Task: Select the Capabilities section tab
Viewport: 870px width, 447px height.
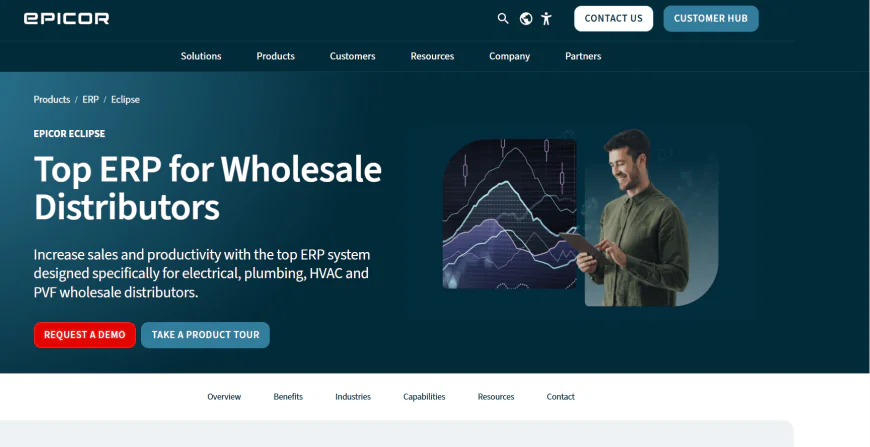Action: pyautogui.click(x=424, y=397)
